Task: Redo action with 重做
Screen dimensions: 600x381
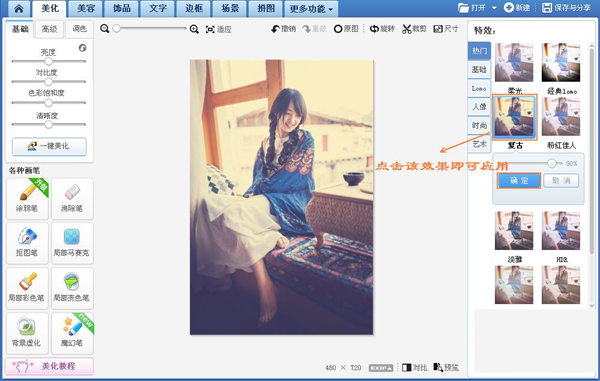Action: pyautogui.click(x=314, y=29)
